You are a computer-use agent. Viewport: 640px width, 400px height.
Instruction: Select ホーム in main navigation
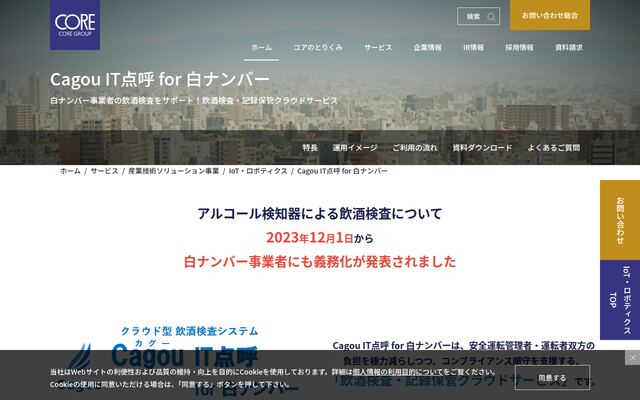tap(261, 47)
